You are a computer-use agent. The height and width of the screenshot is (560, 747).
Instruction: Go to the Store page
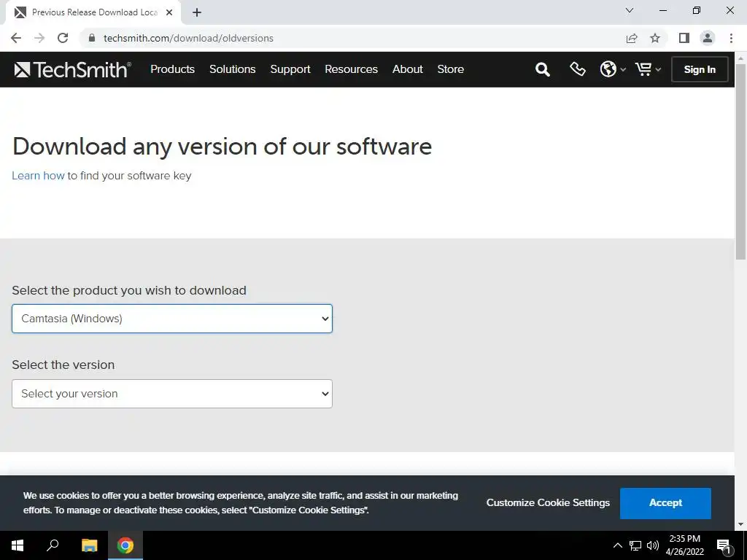point(450,69)
